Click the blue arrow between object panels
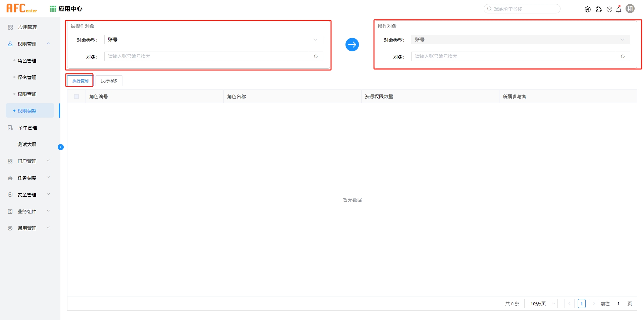Screen dimensions: 644x320 [x=352, y=44]
